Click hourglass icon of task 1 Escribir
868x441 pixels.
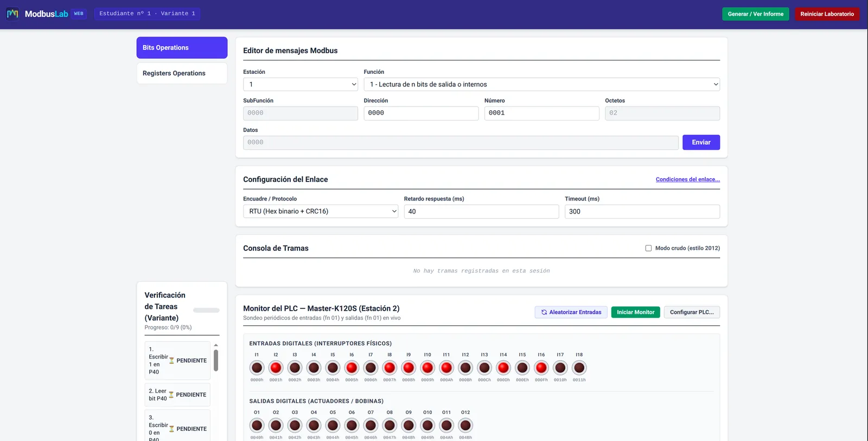point(171,361)
